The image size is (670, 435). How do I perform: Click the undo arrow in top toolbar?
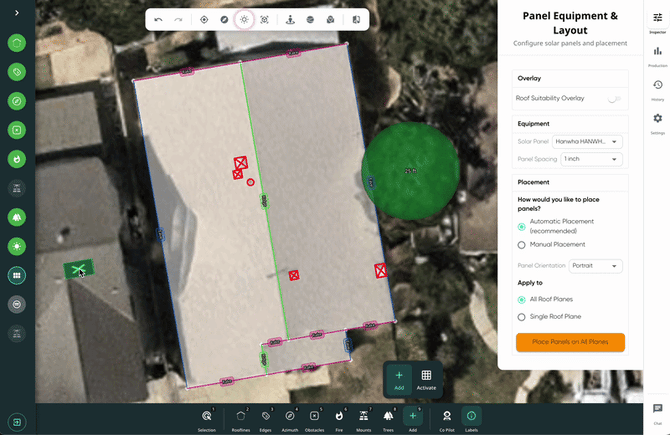pyautogui.click(x=159, y=19)
